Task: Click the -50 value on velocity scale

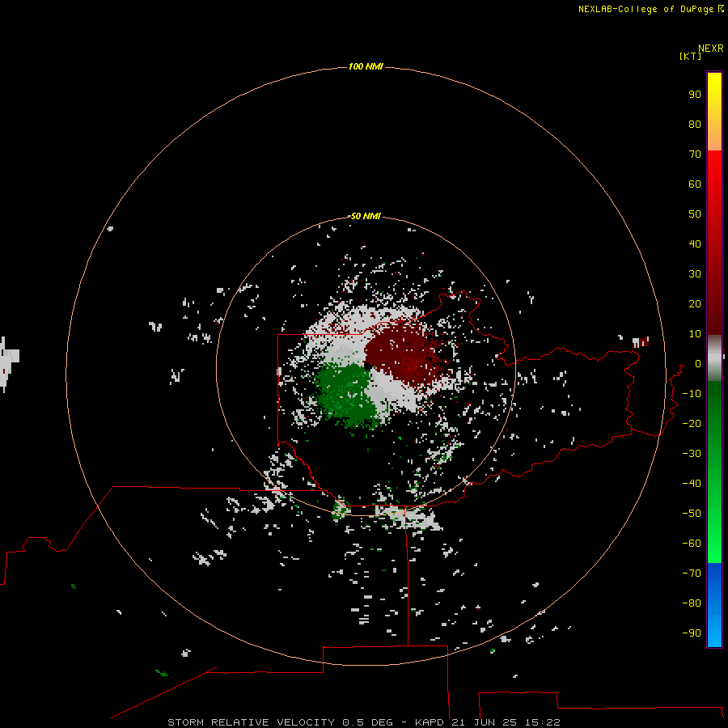Action: click(692, 514)
